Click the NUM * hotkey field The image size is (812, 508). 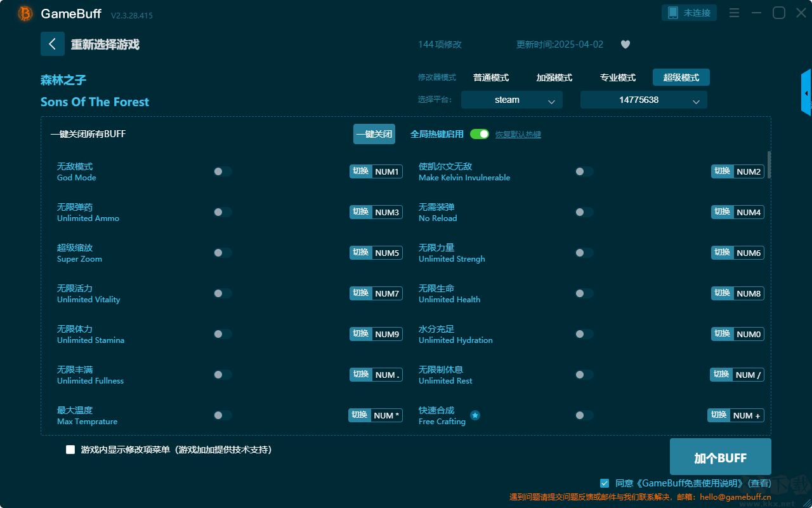coord(386,415)
